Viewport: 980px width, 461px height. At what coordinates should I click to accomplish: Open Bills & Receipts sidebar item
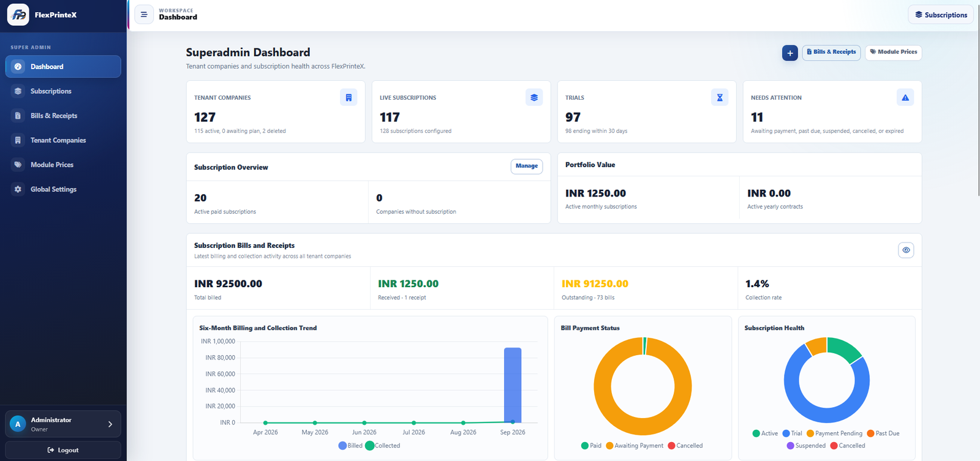(x=63, y=116)
